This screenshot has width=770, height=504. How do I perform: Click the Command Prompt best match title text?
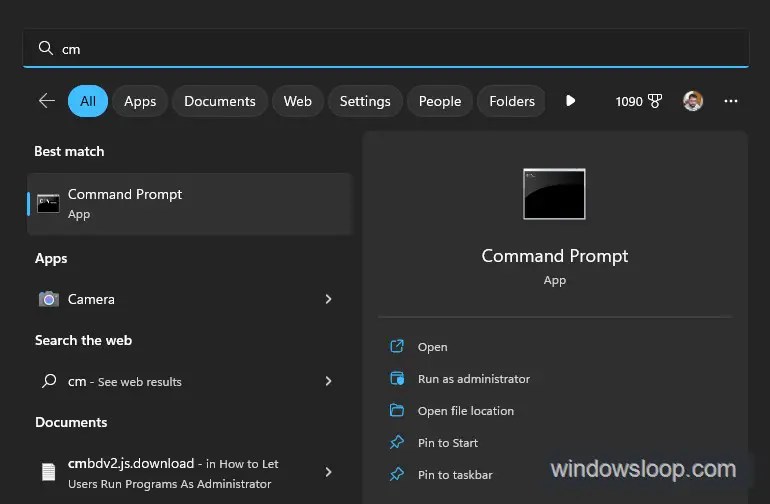[125, 195]
